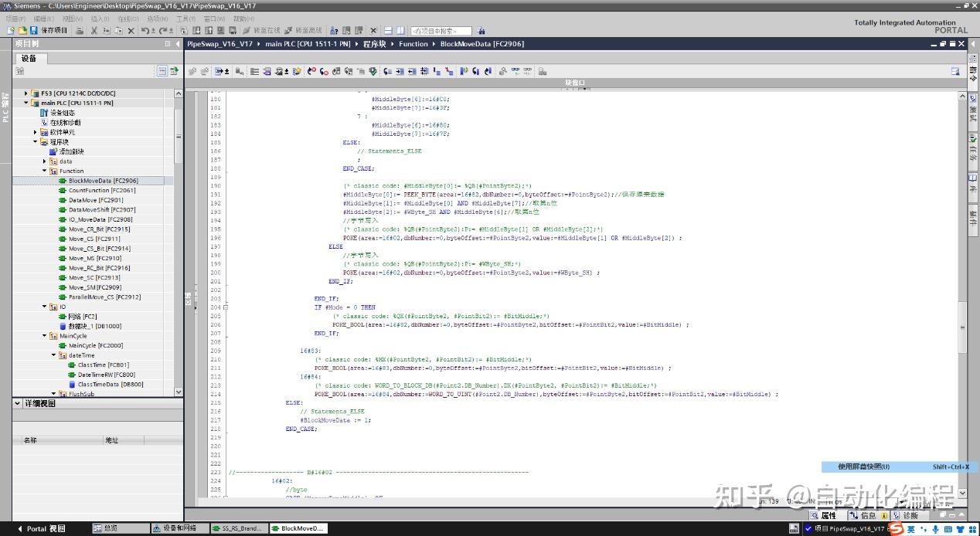980x536 pixels.
Task: Click the Cut scissors icon
Action: pyautogui.click(x=94, y=30)
